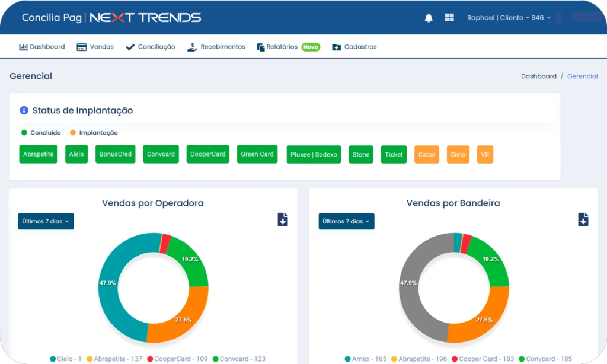Image resolution: width=607 pixels, height=364 pixels.
Task: Click the Concilia Pag Next Trends logo
Action: pos(111,17)
